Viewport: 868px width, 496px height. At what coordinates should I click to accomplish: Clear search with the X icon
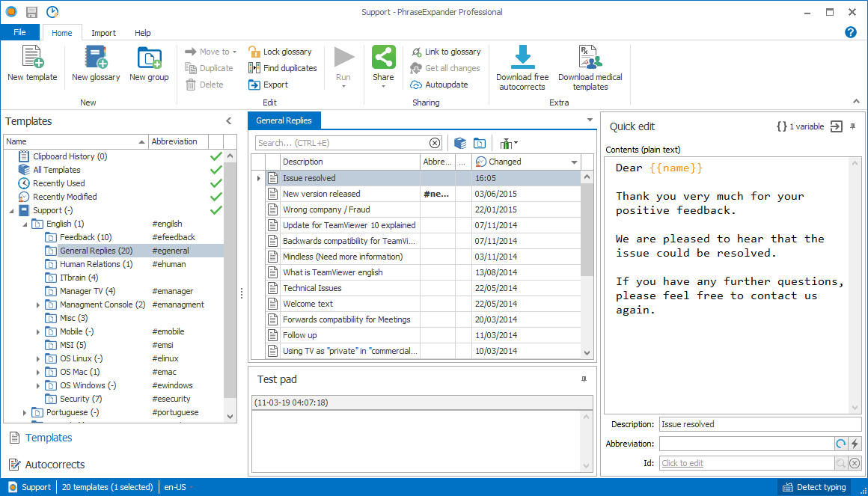click(435, 143)
